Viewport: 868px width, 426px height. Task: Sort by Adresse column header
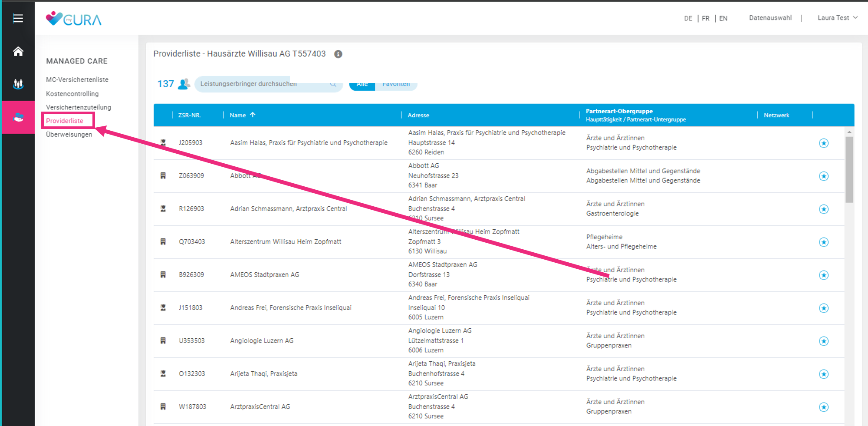coord(418,115)
